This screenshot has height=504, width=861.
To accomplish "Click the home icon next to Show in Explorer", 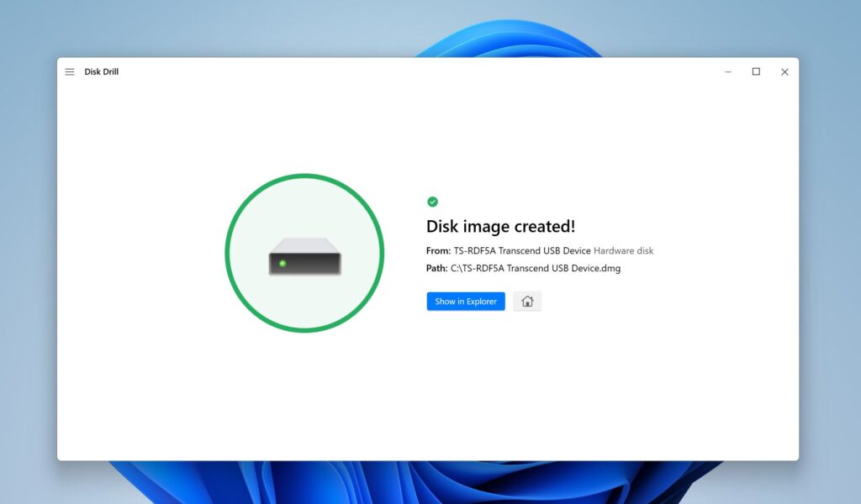I will point(527,301).
